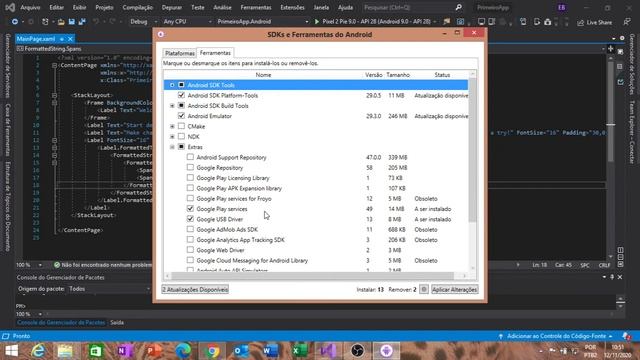
Task: Open the settings gear in SDK dialog footer
Action: point(424,289)
